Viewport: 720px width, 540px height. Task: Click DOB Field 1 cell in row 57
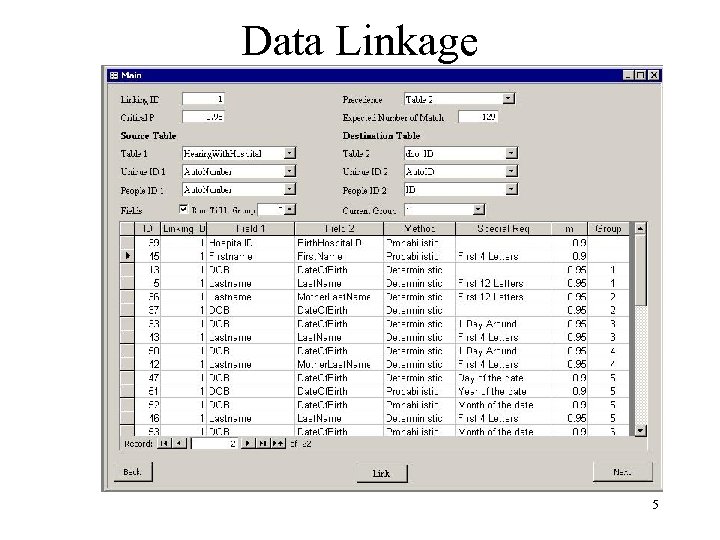pos(250,310)
